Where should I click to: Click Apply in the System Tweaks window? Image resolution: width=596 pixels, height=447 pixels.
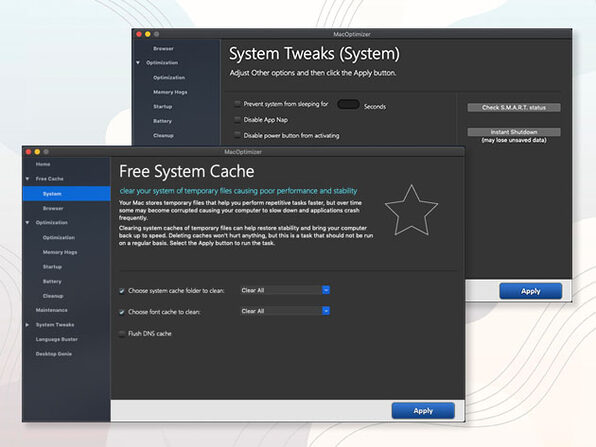pos(531,291)
